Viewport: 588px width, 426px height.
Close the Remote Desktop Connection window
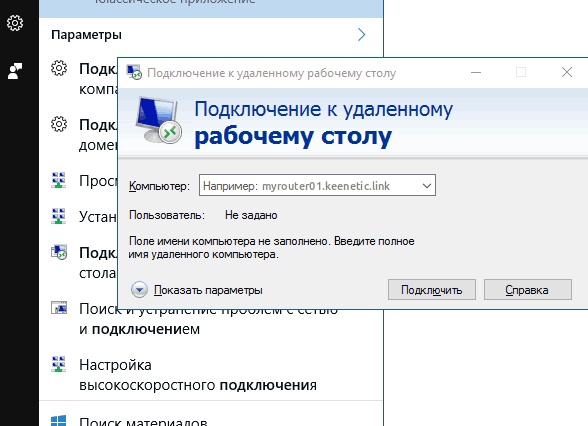pos(567,72)
